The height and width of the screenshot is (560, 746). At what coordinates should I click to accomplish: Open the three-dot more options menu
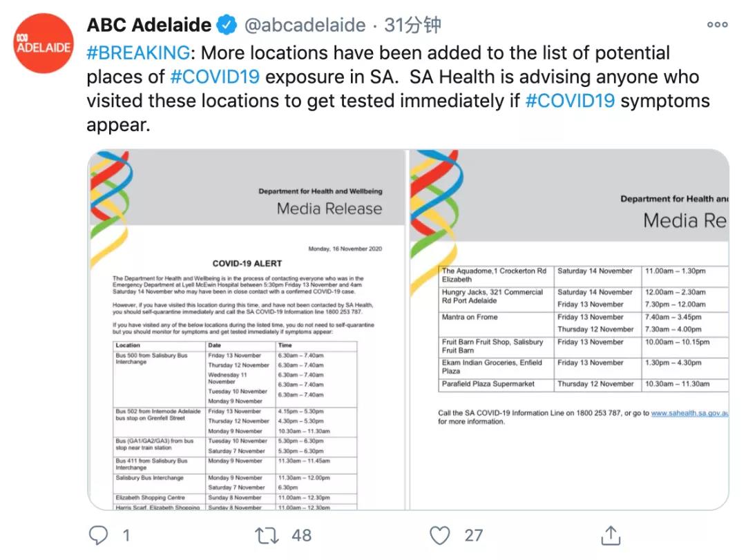(718, 25)
